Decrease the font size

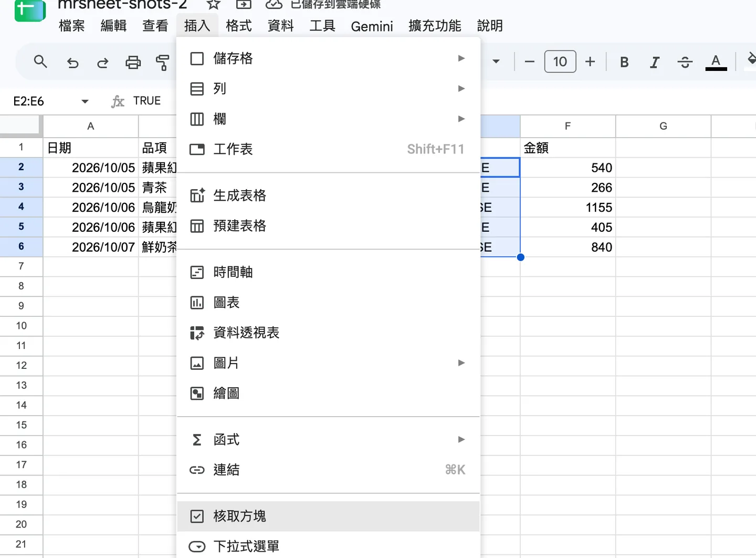pyautogui.click(x=530, y=62)
